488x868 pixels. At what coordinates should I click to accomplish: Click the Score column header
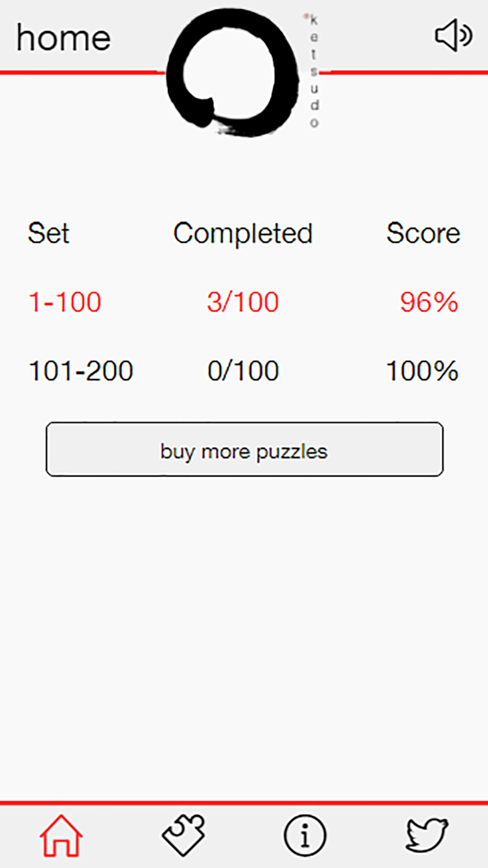click(423, 233)
